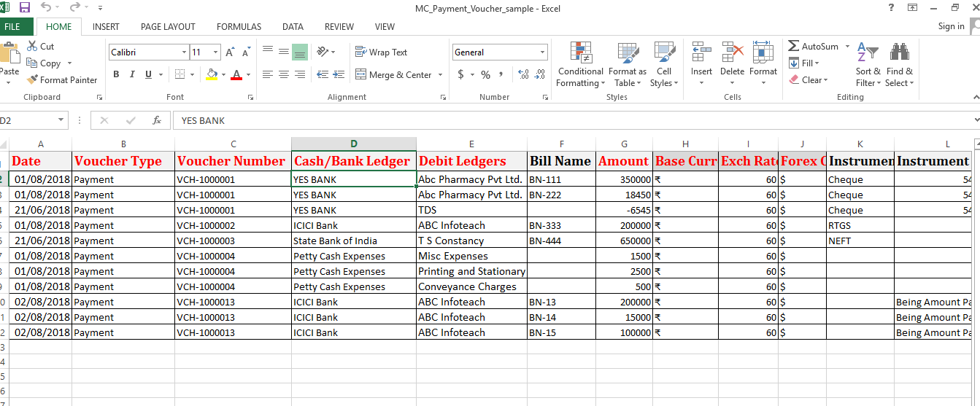980x406 pixels.
Task: Click Sign in link
Action: tap(951, 26)
